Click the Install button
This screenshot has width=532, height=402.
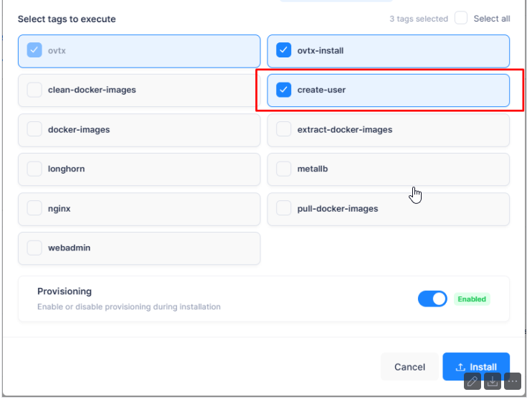476,367
